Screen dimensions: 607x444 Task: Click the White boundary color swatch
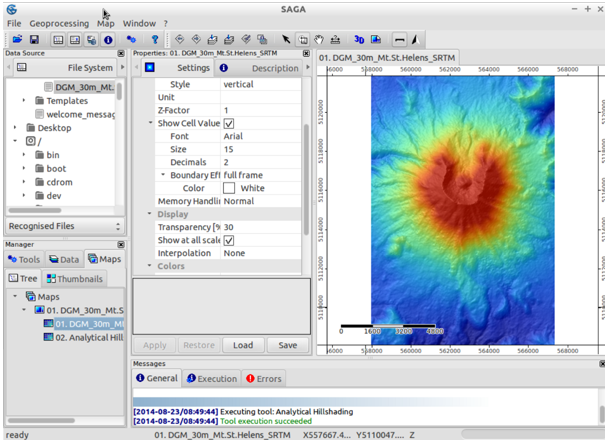click(x=229, y=188)
